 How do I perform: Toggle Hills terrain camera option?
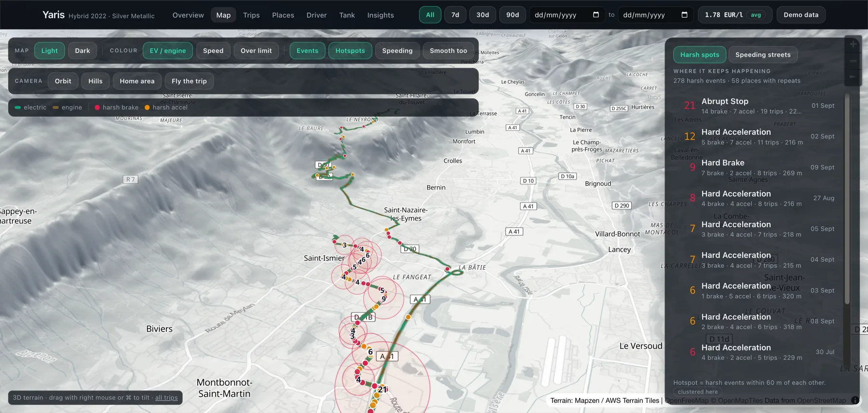pyautogui.click(x=95, y=81)
